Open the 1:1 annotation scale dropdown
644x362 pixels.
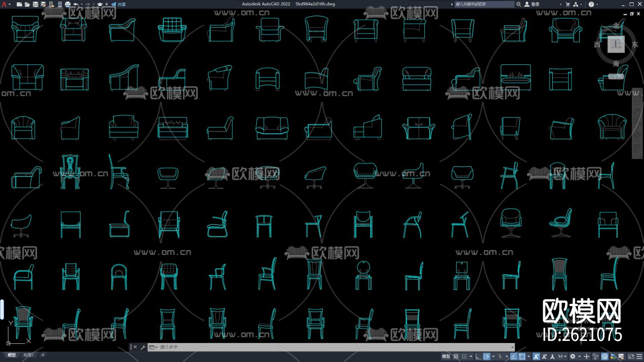562,356
